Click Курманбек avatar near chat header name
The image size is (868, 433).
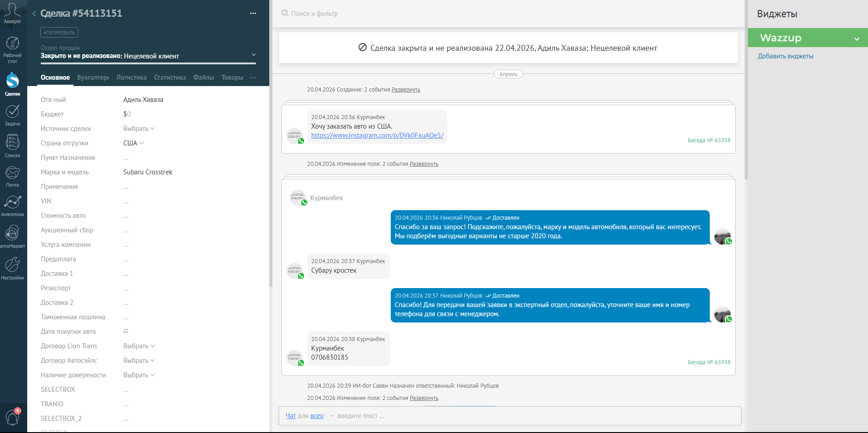(x=298, y=197)
